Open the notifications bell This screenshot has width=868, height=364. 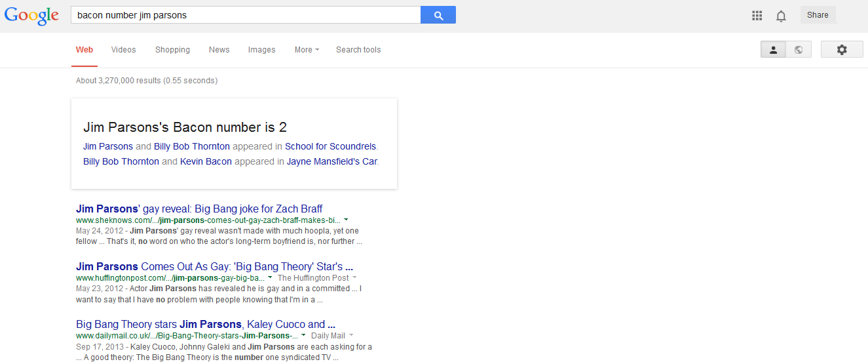point(781,16)
